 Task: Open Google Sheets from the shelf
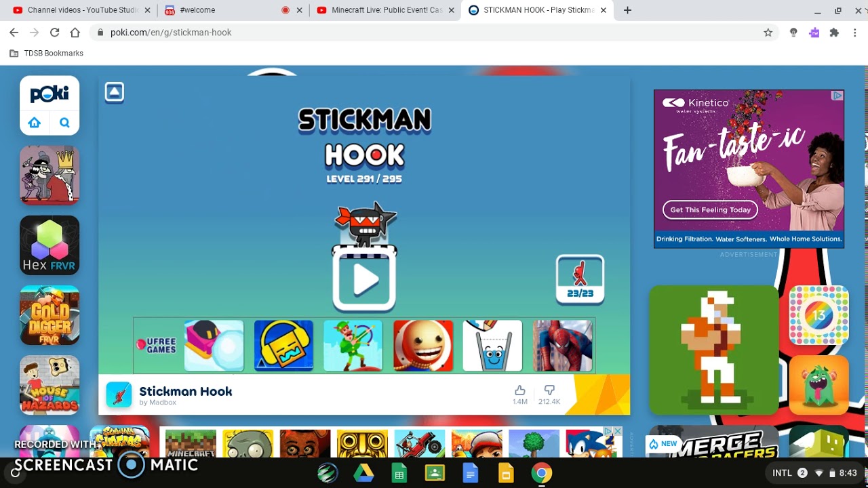click(x=399, y=473)
